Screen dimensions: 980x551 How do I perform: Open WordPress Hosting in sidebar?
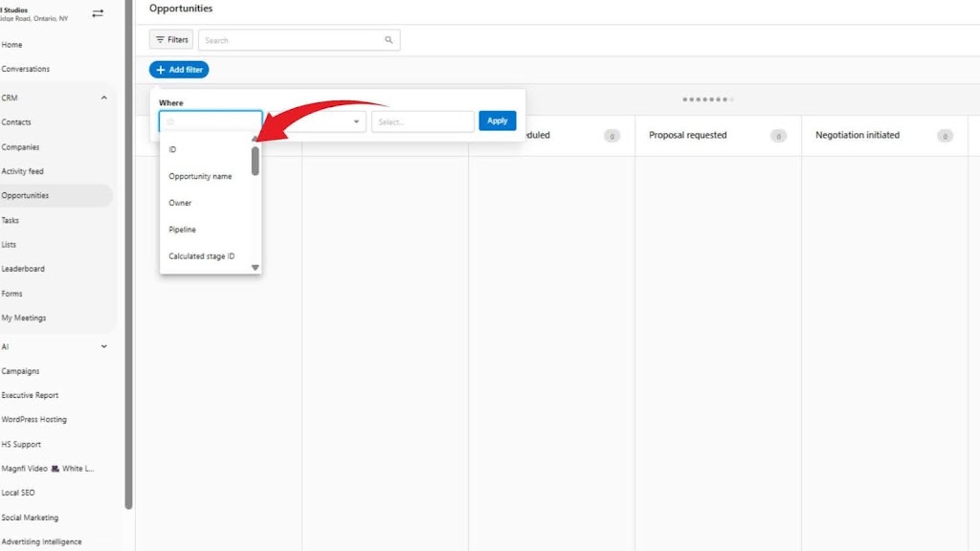33,419
